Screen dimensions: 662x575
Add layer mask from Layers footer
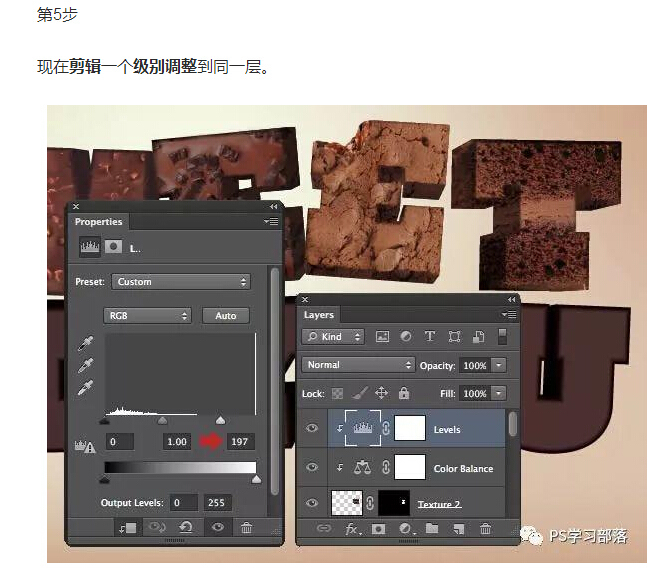378,529
